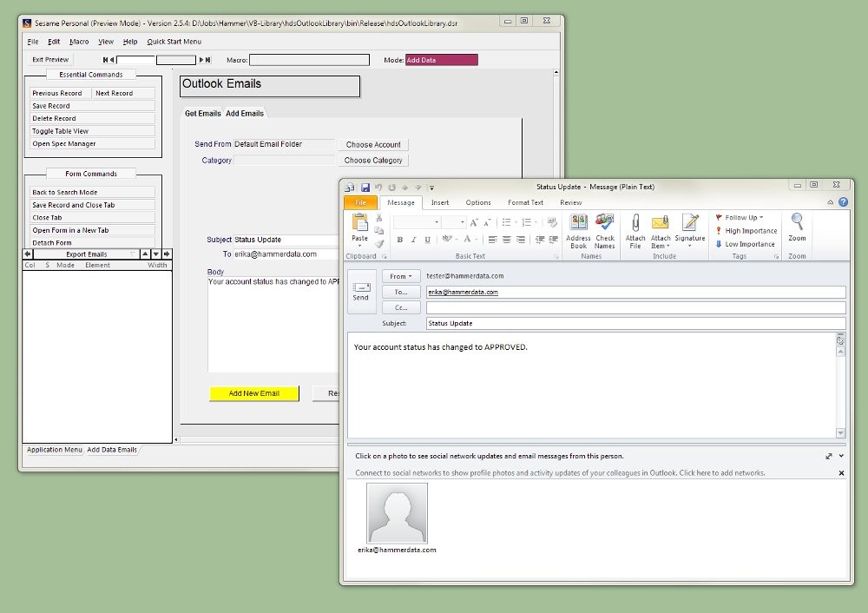Click the Clear Formatting icon

click(x=552, y=222)
